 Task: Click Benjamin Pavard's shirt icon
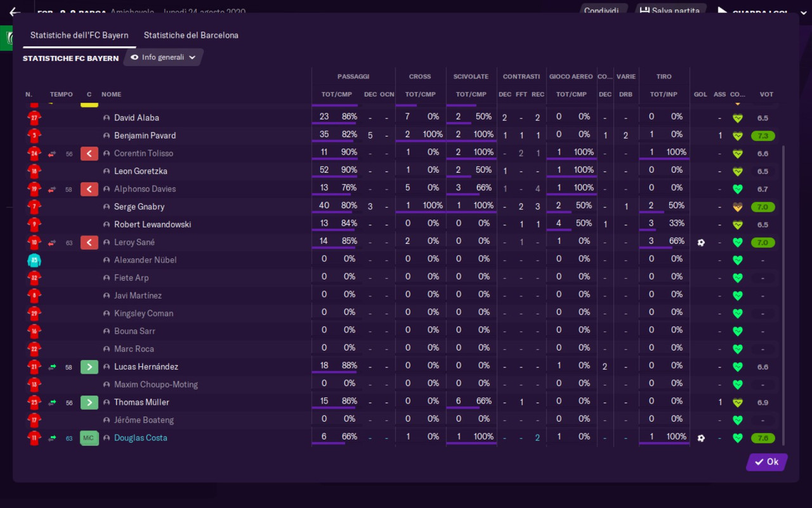point(34,135)
